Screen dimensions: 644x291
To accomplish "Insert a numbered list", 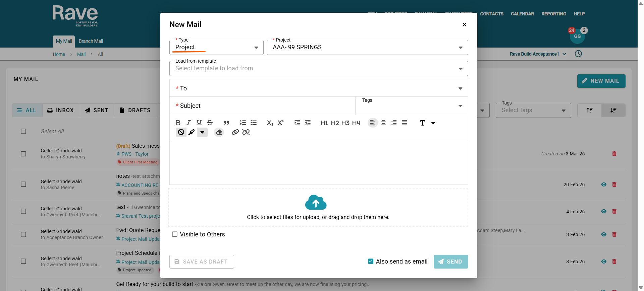I will click(243, 123).
